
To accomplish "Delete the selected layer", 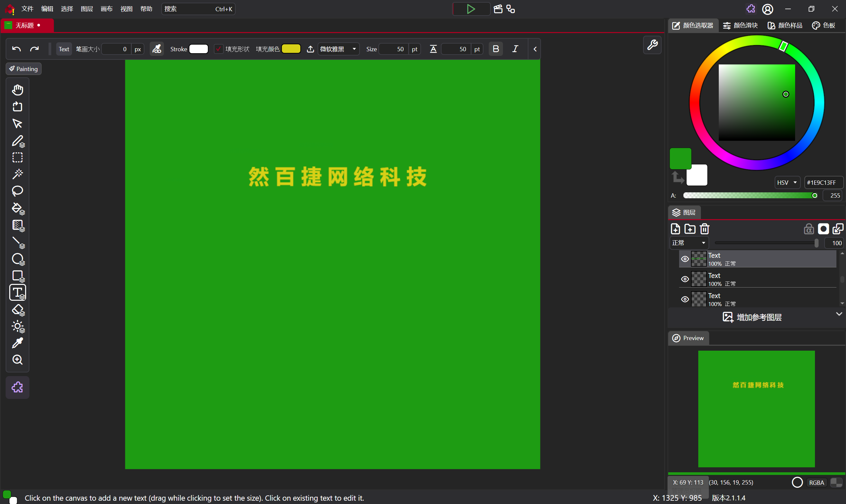I will tap(705, 229).
